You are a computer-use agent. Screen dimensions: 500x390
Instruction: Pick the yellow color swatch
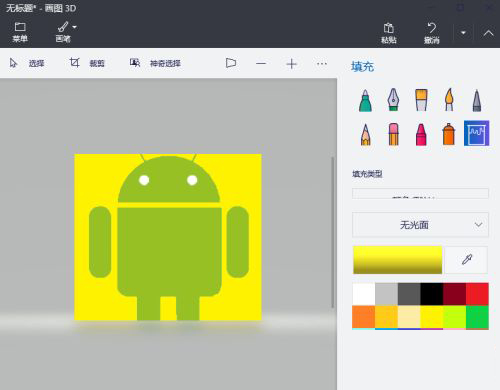coord(432,317)
